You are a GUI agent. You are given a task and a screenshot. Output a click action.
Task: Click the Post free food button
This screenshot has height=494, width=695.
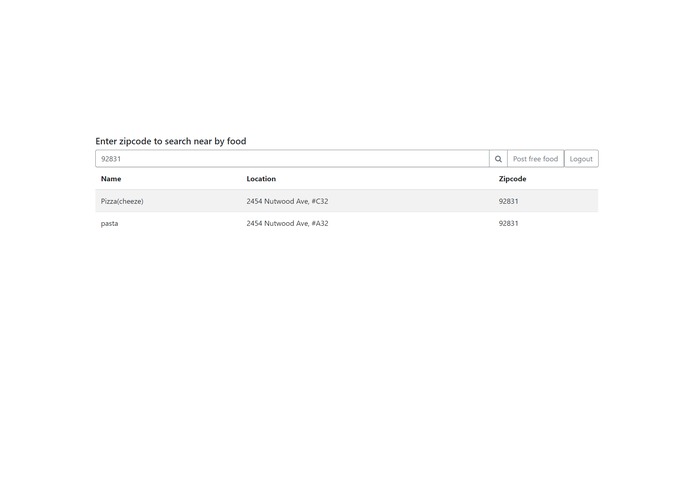pyautogui.click(x=535, y=159)
